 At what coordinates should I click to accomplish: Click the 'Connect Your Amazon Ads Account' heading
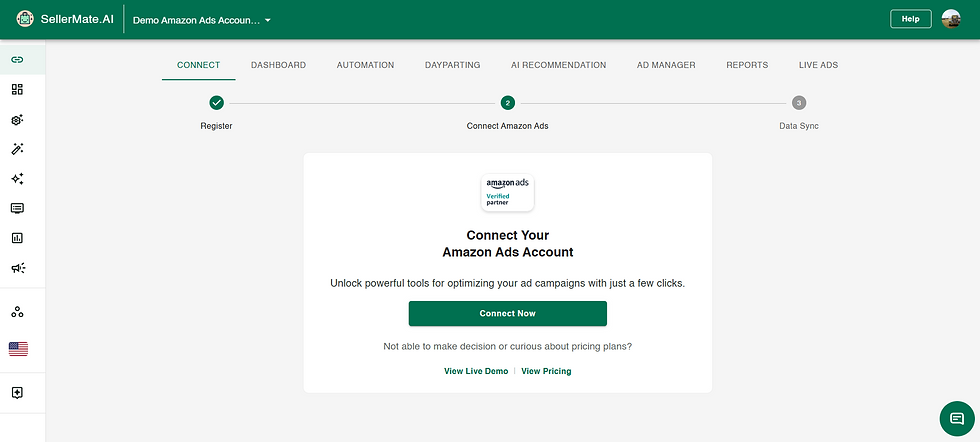[508, 244]
